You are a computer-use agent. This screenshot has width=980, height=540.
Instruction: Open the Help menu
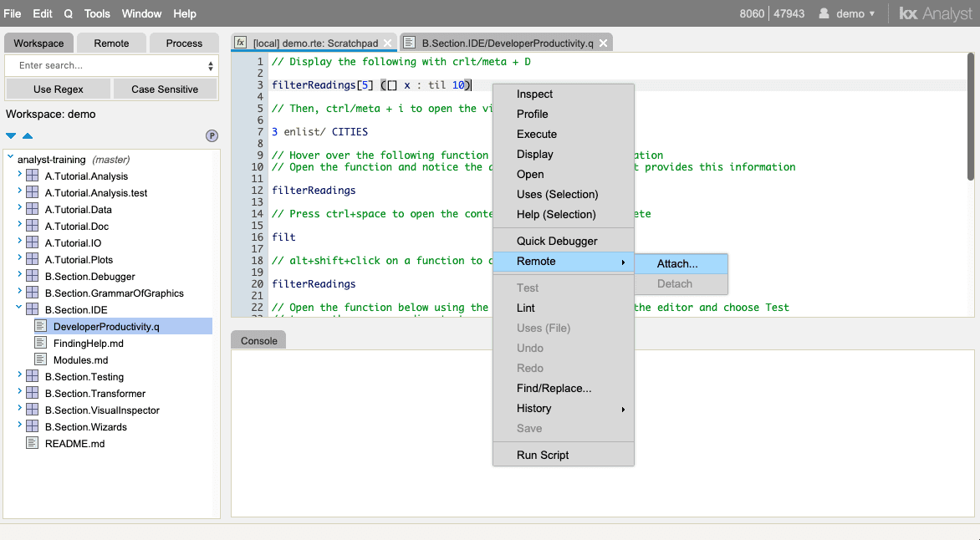pos(184,13)
